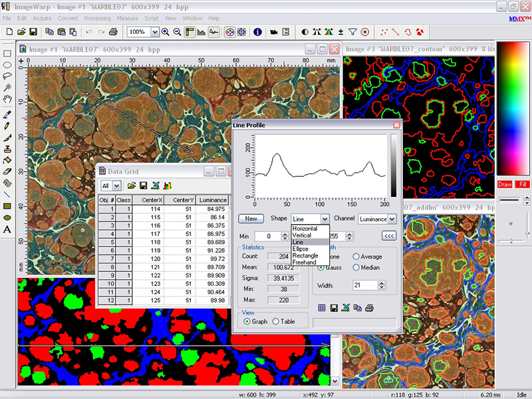Screen dimensions: 532x399
Task: Open the Processing menu
Action: tap(97, 18)
